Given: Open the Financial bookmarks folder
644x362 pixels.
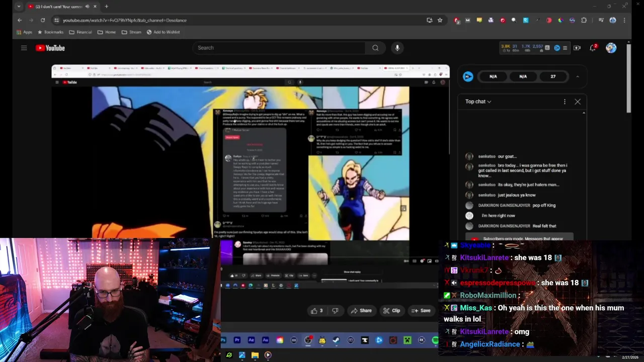Looking at the screenshot, I should tap(80, 32).
